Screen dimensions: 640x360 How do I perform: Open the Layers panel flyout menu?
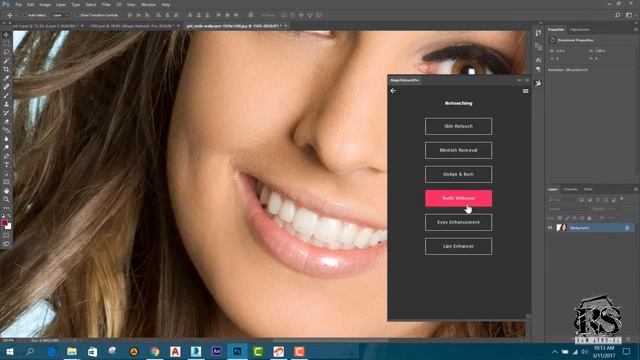pos(636,189)
